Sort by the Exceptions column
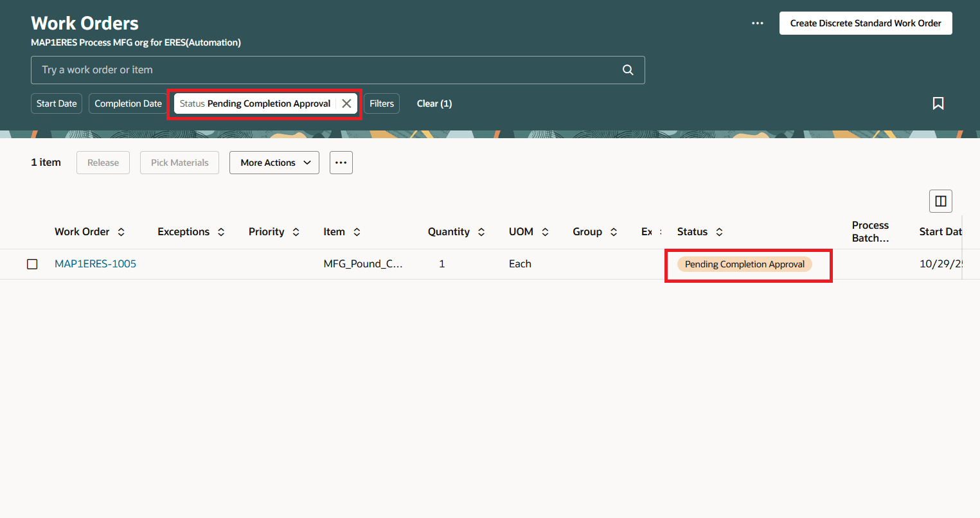Viewport: 980px width, 518px height. pyautogui.click(x=221, y=232)
